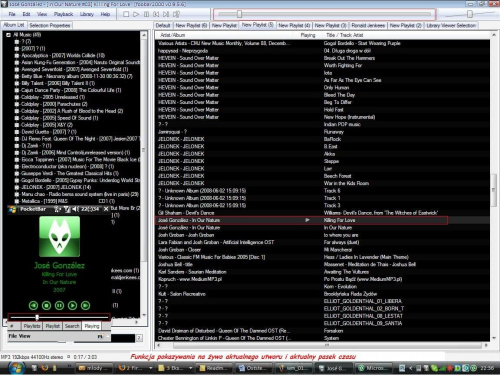Image resolution: width=500 pixels, height=375 pixels.
Task: Click the foobar2000 alien album art image
Action: 60,236
